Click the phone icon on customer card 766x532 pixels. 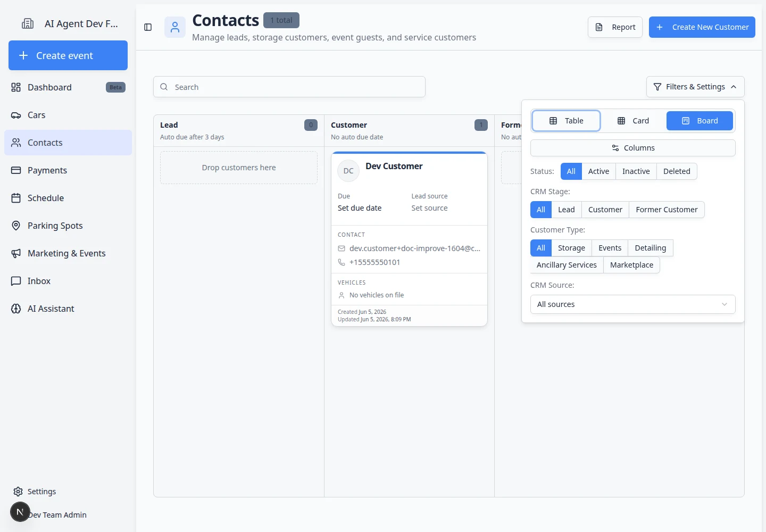pos(342,262)
